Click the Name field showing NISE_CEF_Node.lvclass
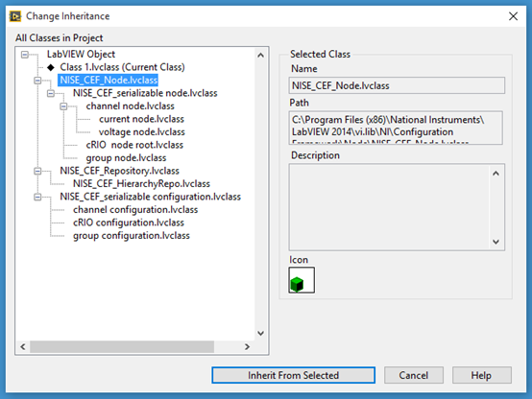 (x=397, y=85)
